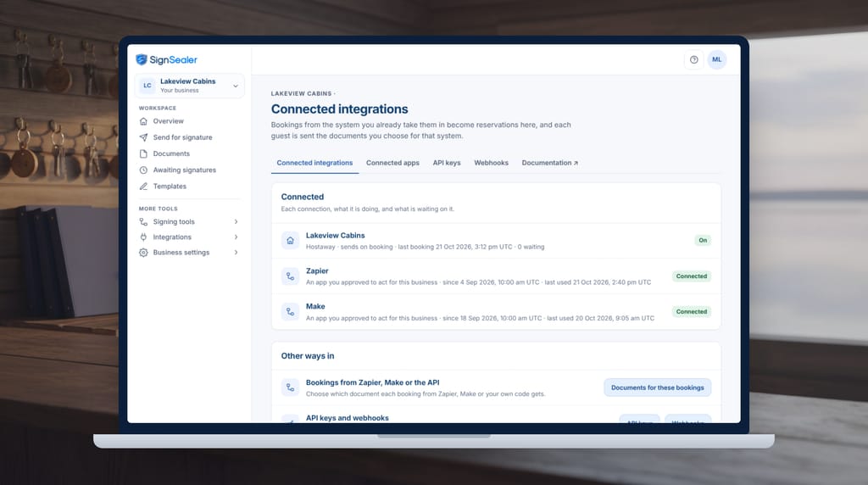Click the Integrations plug icon
The image size is (868, 485).
point(143,237)
